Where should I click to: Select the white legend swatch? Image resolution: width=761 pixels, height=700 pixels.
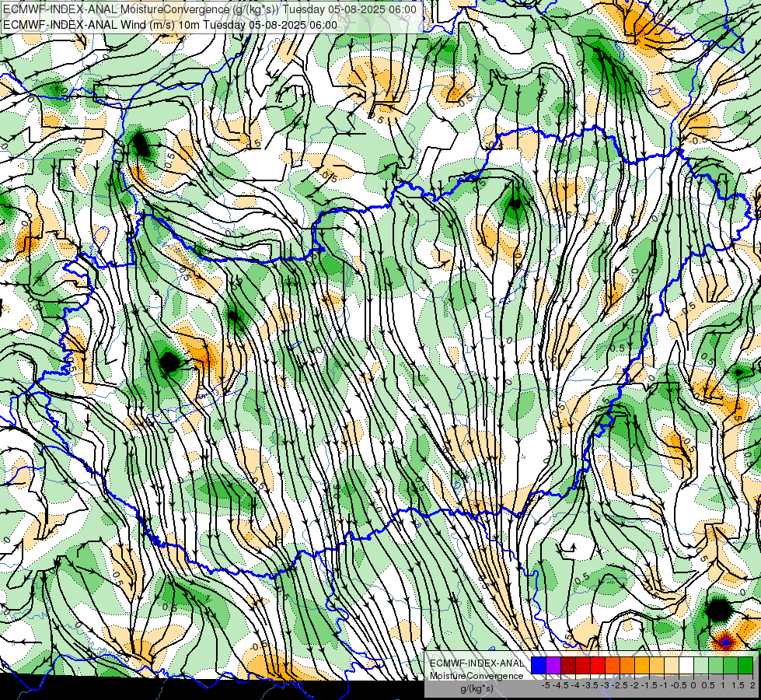[x=686, y=666]
